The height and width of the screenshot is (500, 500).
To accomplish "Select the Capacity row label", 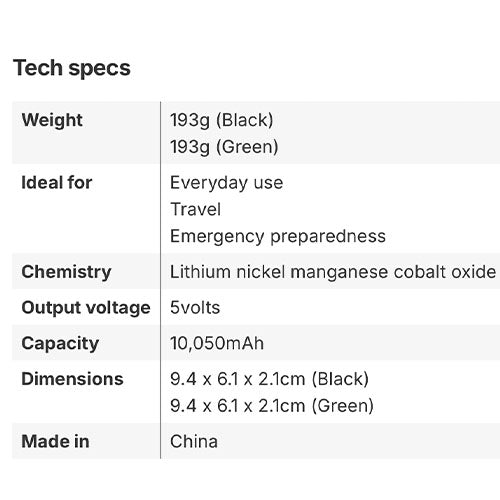I will 60,344.
